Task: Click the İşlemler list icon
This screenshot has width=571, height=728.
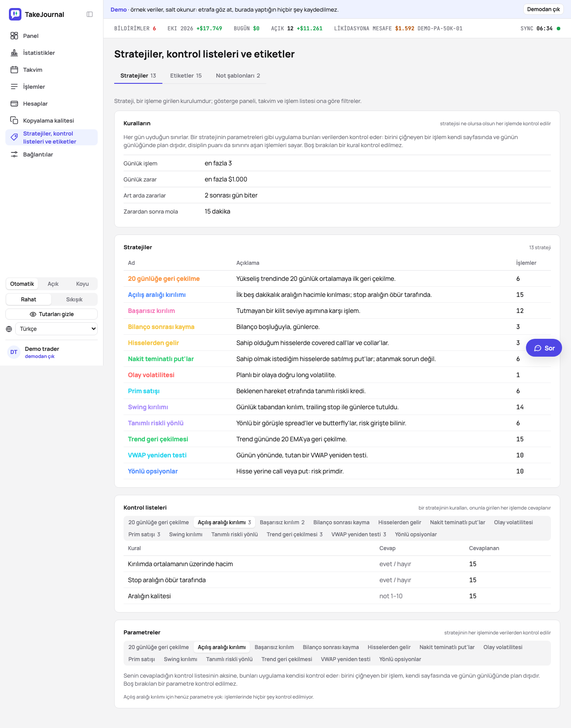Action: tap(14, 86)
